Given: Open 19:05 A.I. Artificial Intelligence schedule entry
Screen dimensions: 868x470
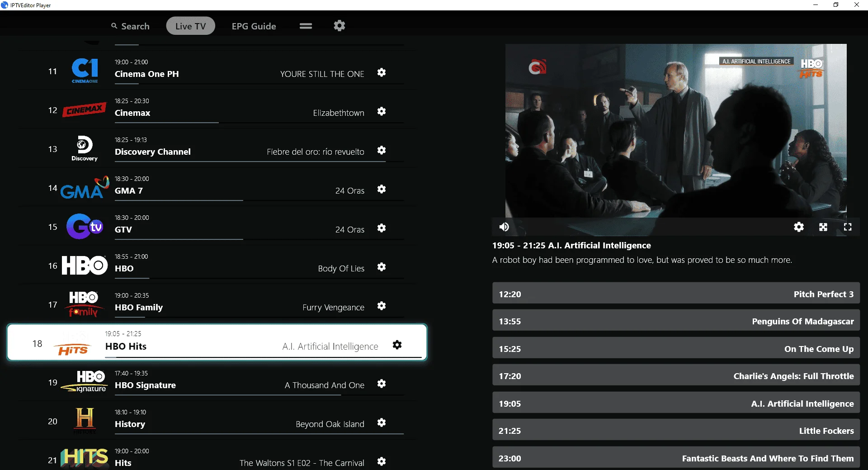Looking at the screenshot, I should (x=676, y=403).
